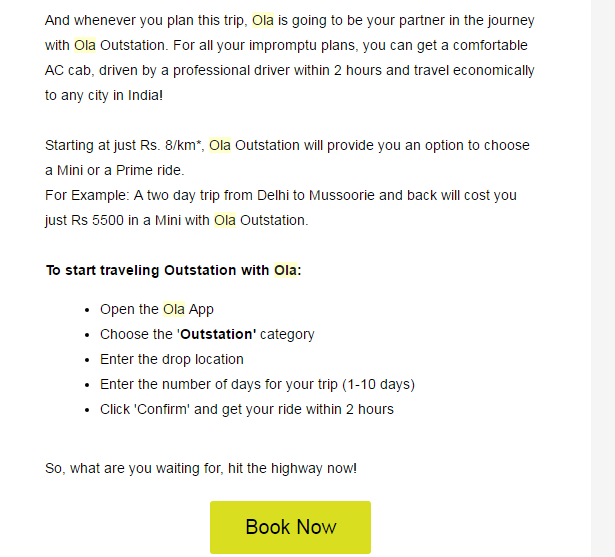Image resolution: width=615 pixels, height=557 pixels.
Task: Click highlighted Ola before 'Outstation will provide'
Action: pyautogui.click(x=220, y=145)
